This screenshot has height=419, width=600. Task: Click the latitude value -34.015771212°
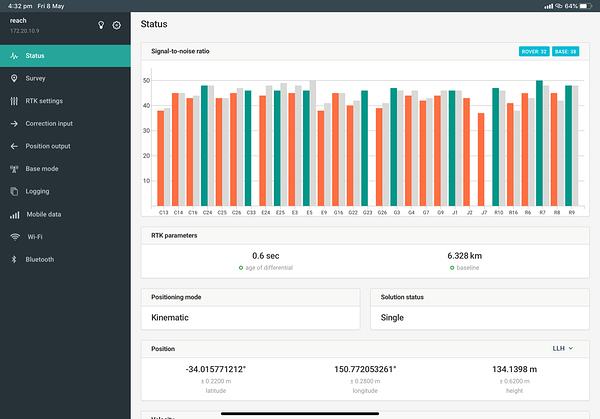tap(216, 369)
